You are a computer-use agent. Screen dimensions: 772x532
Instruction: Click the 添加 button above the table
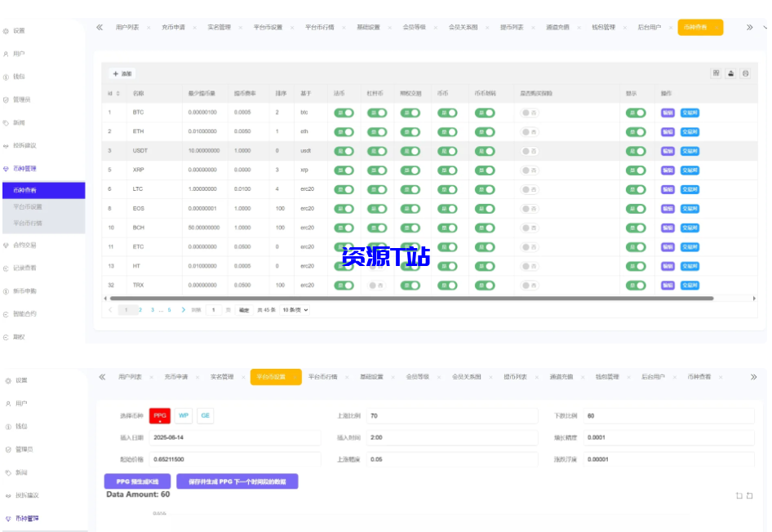click(x=122, y=73)
